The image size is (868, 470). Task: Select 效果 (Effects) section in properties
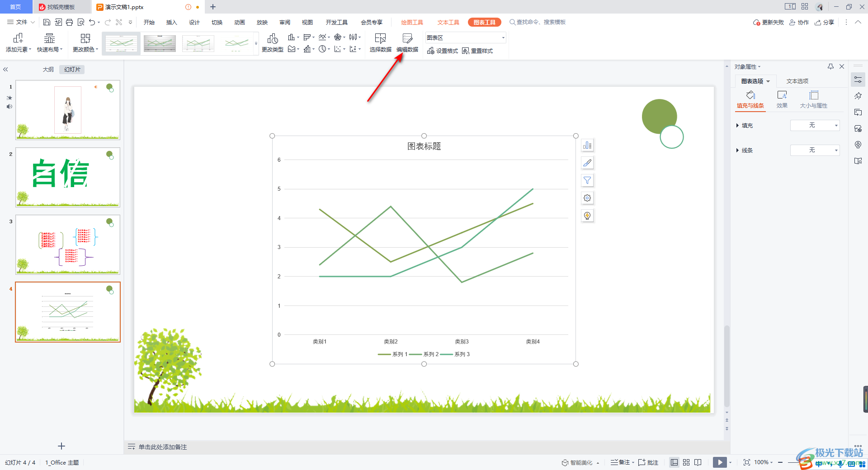[x=782, y=100]
